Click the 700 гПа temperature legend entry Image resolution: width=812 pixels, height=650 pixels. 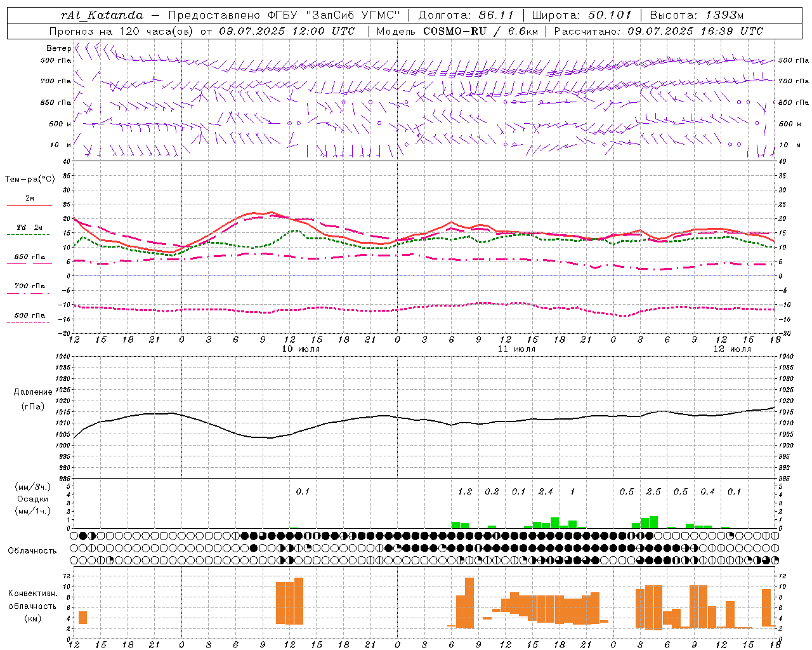pyautogui.click(x=29, y=286)
